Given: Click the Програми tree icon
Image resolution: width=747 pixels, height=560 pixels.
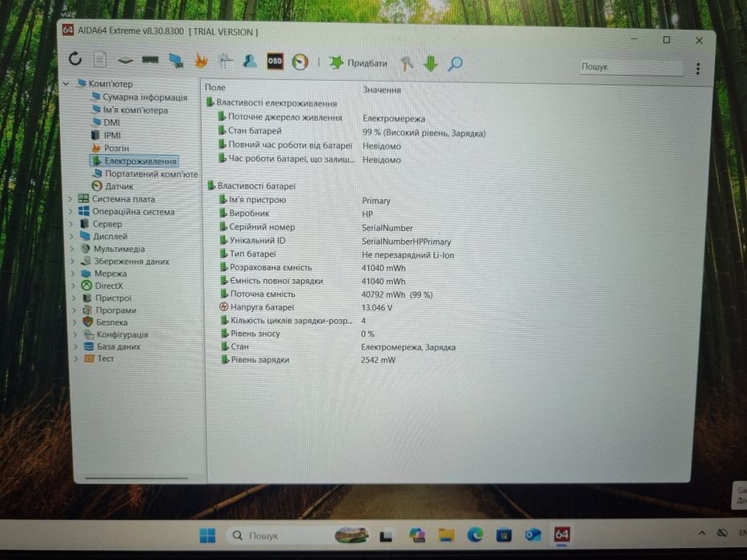Looking at the screenshot, I should (87, 310).
